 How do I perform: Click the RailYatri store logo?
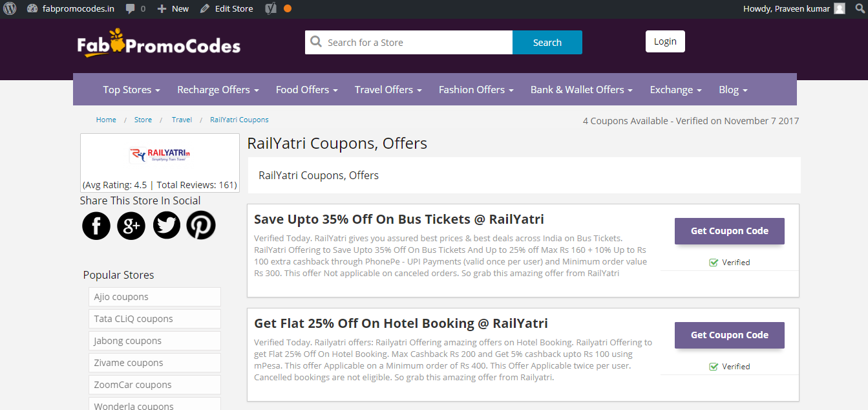[x=160, y=155]
